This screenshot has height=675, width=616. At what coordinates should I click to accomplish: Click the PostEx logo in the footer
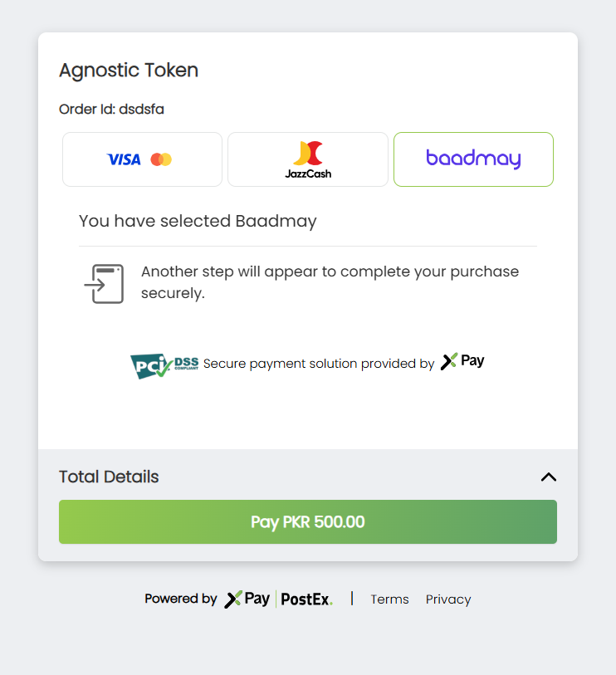click(306, 599)
